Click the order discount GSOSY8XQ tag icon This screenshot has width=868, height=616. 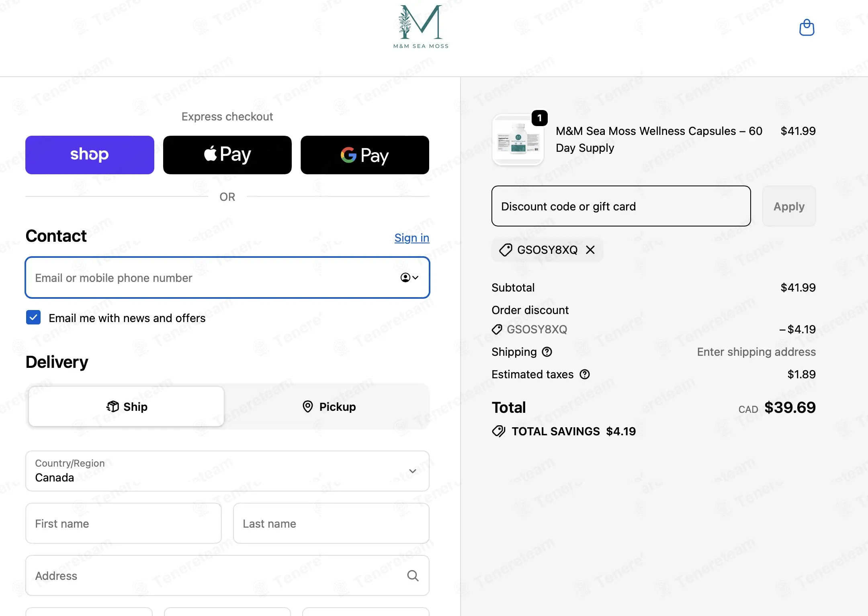pyautogui.click(x=497, y=329)
